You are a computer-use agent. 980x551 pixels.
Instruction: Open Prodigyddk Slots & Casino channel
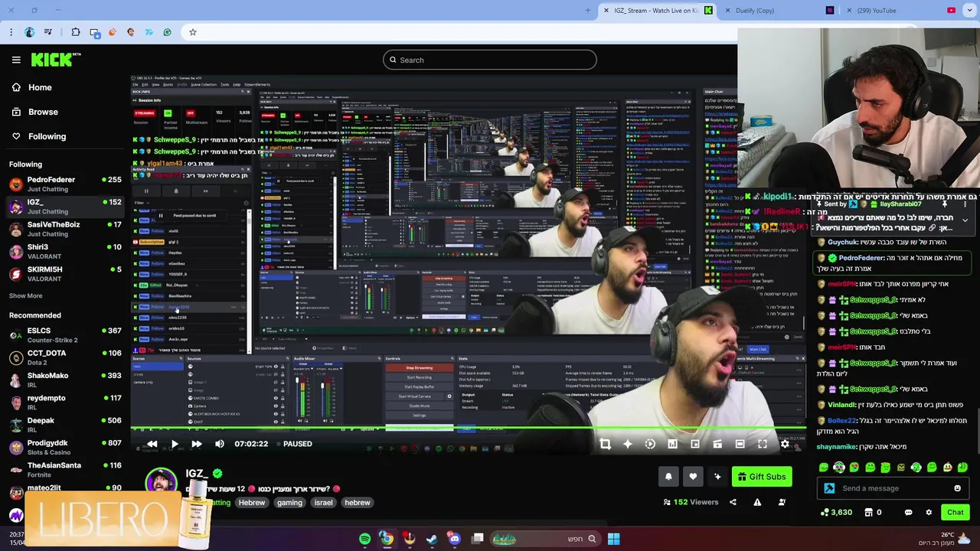[x=64, y=446]
